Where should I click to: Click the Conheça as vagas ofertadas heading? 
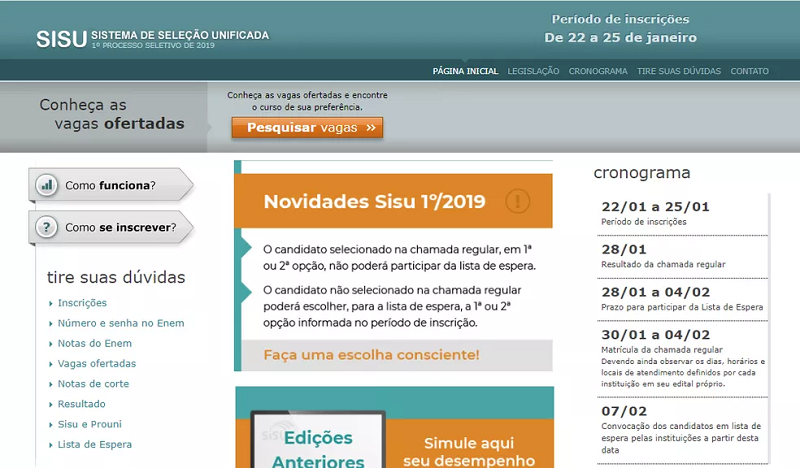[x=112, y=114]
